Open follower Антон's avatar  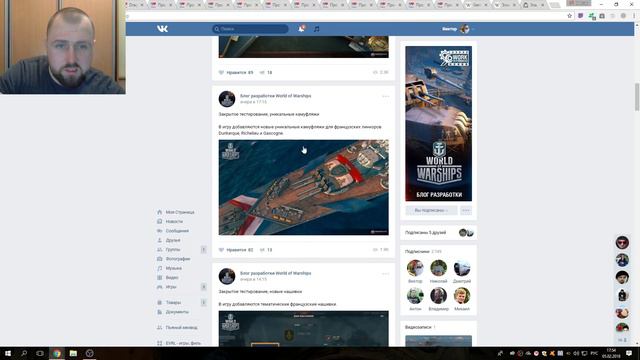point(415,296)
